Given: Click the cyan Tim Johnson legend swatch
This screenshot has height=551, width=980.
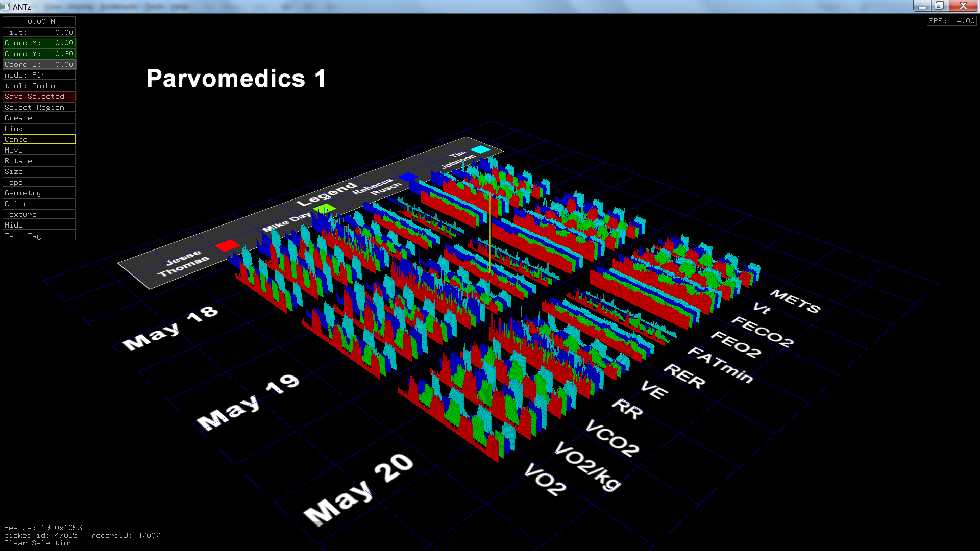Looking at the screenshot, I should pos(480,149).
